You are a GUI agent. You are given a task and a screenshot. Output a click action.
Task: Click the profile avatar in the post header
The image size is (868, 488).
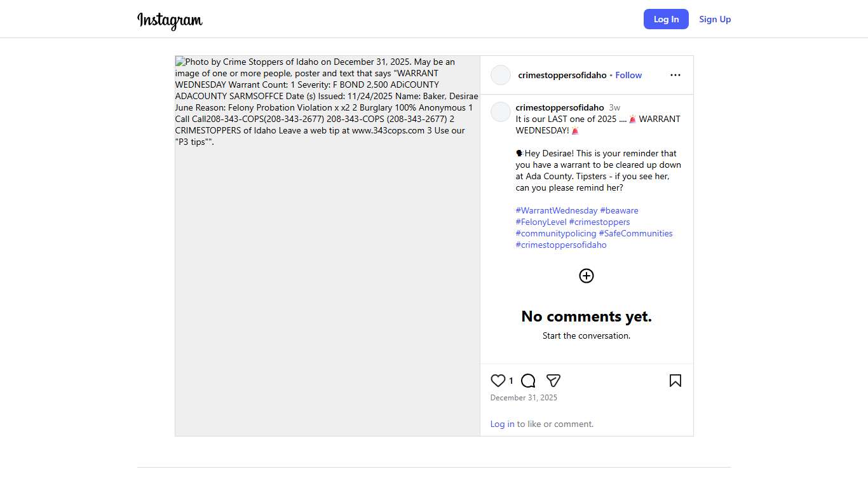pos(501,75)
